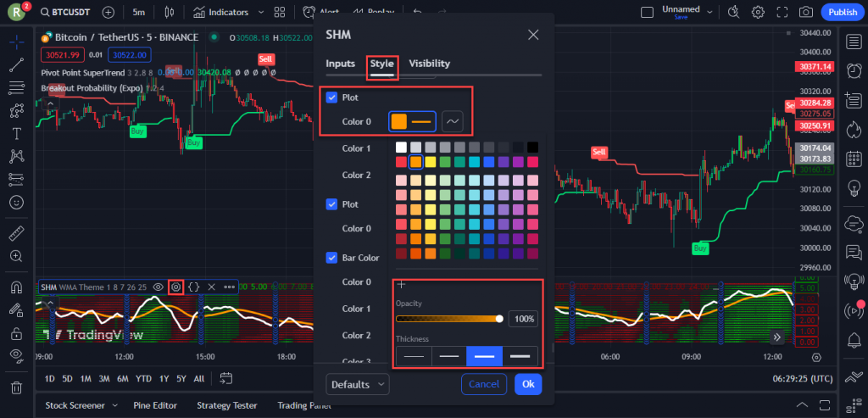
Task: Open the watchlist panel icon
Action: click(853, 42)
